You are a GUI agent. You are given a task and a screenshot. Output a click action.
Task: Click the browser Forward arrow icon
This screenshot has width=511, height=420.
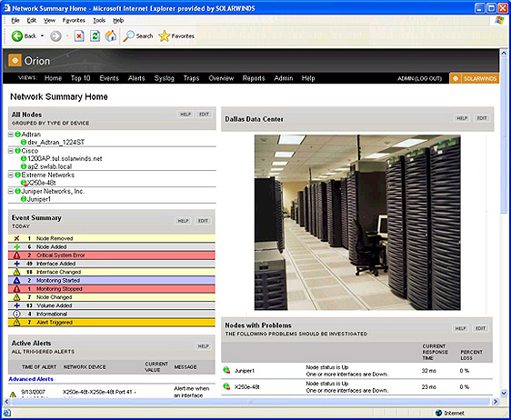pos(55,35)
